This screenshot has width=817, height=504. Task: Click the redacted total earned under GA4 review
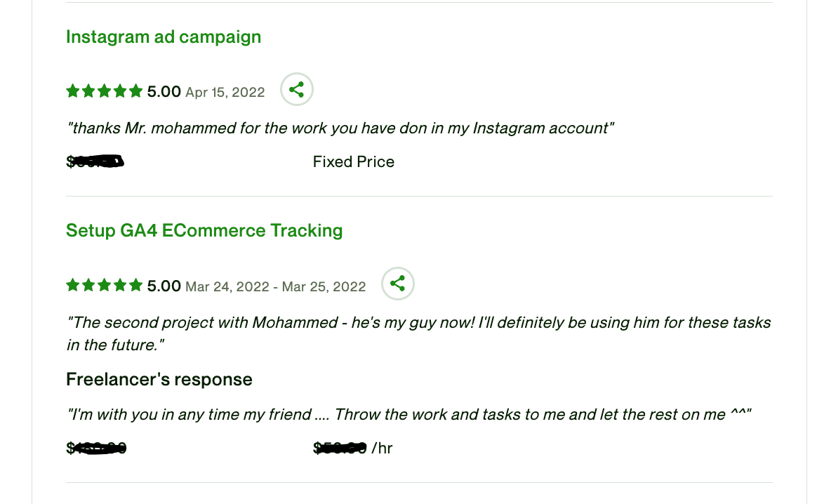pos(97,447)
